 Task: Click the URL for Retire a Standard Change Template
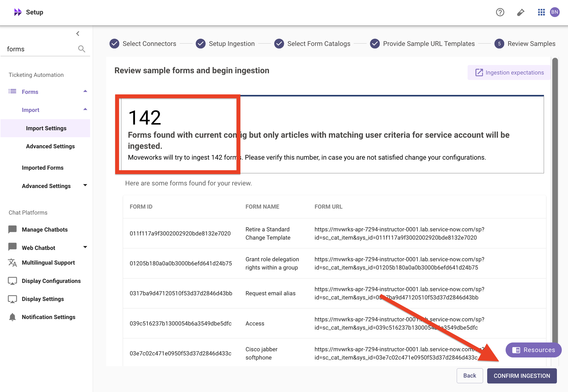(399, 233)
